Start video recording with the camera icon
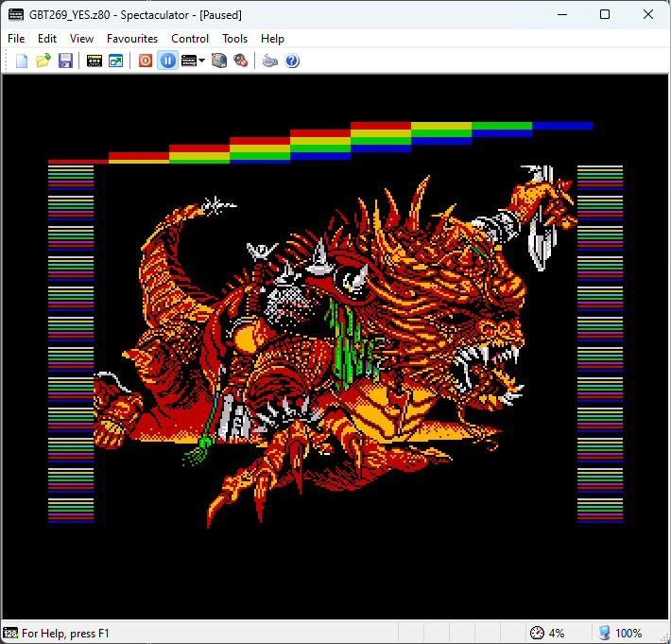Image resolution: width=671 pixels, height=644 pixels. [219, 61]
